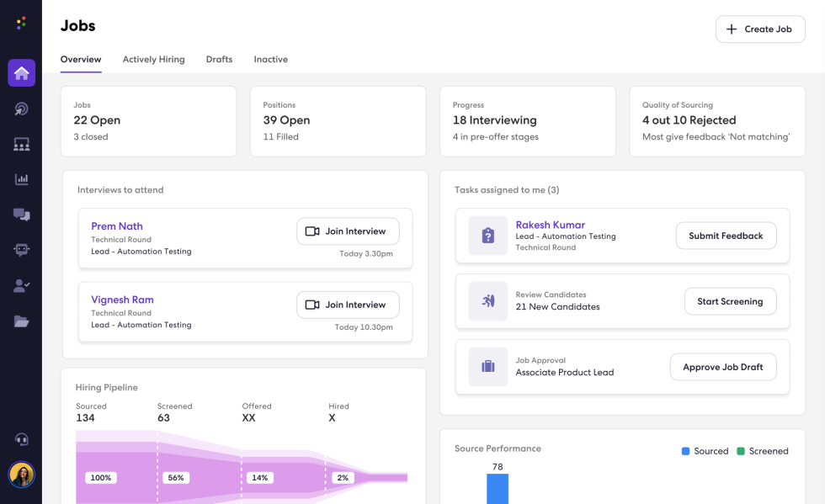825x504 pixels.
Task: Open the folder icon in sidebar
Action: pyautogui.click(x=22, y=321)
